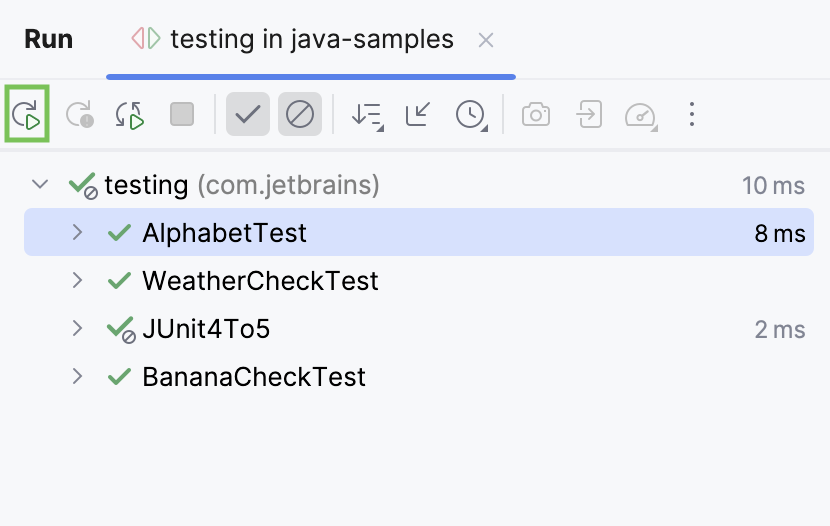Screen dimensions: 830x526
Task: Toggle Show Ignored tests filter
Action: (299, 115)
